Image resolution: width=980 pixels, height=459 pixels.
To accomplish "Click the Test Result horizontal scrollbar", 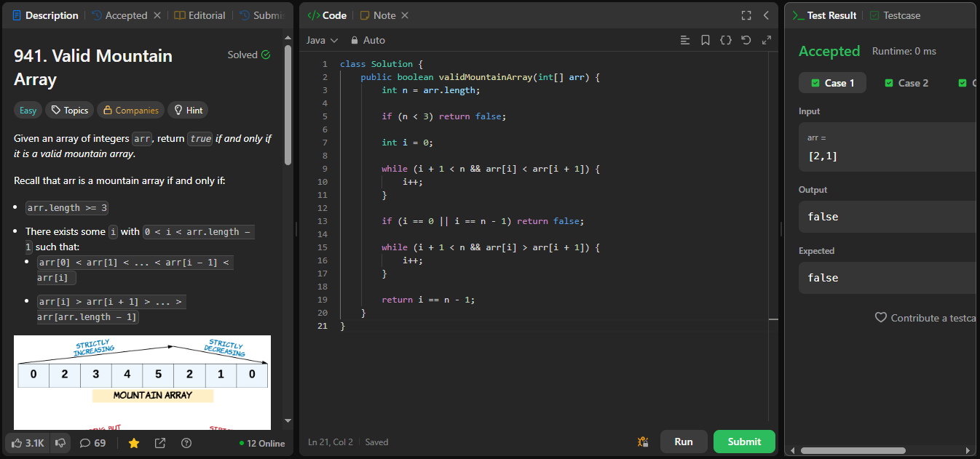I will coord(853,450).
